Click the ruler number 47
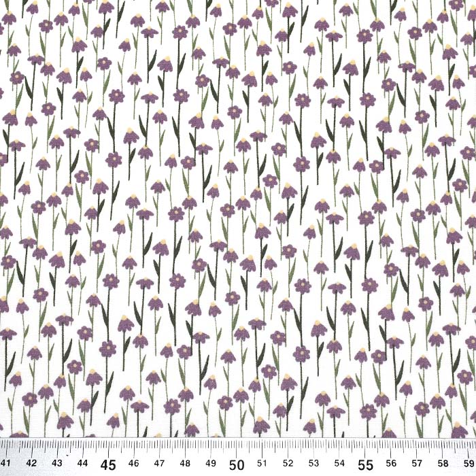 (x=160, y=462)
